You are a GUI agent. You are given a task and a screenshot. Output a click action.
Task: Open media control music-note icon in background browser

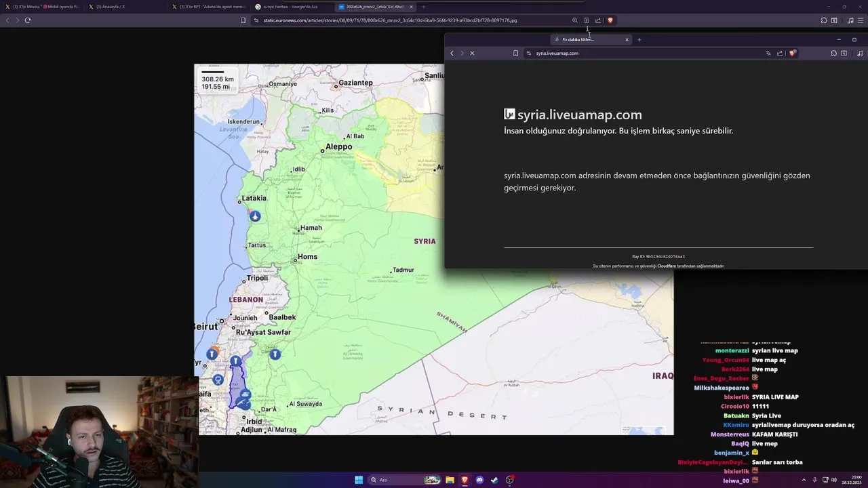click(850, 20)
